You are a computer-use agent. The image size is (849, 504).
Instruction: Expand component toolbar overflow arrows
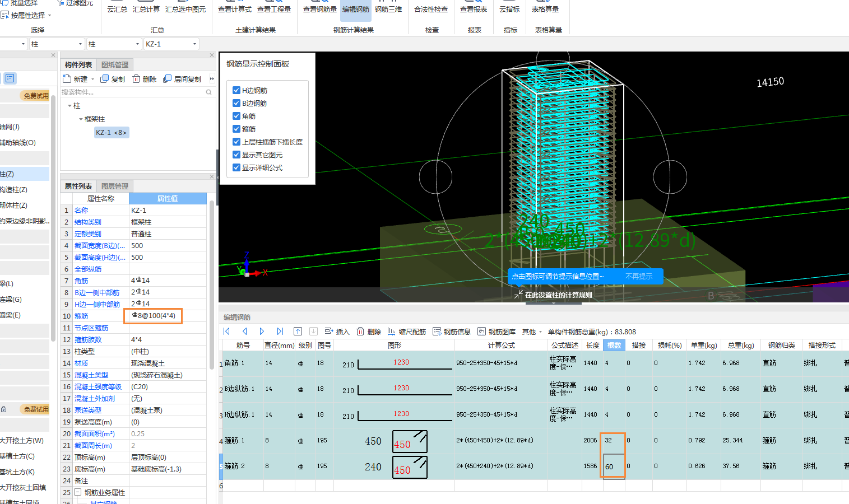click(212, 79)
